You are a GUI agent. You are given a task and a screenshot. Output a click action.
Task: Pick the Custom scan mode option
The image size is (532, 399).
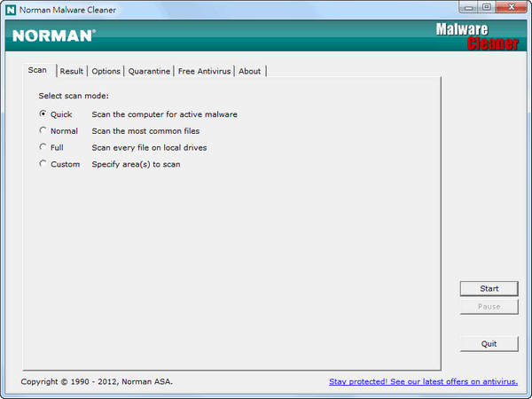coord(43,163)
